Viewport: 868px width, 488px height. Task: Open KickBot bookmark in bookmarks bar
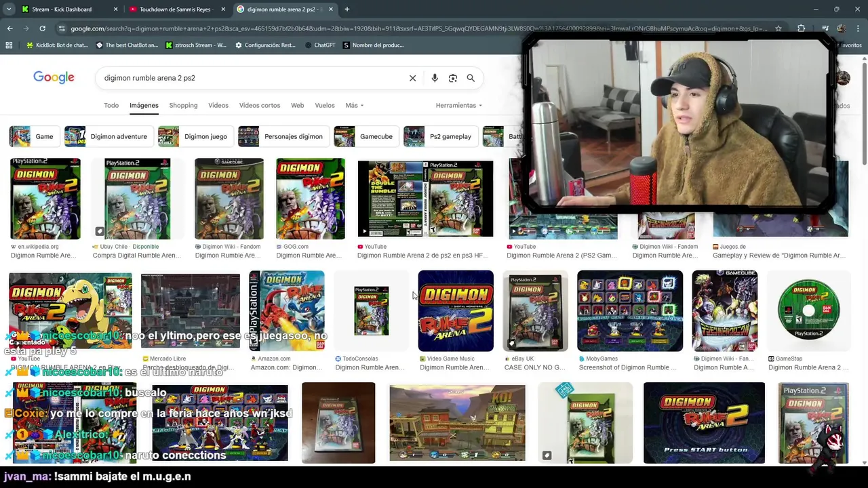(57, 45)
